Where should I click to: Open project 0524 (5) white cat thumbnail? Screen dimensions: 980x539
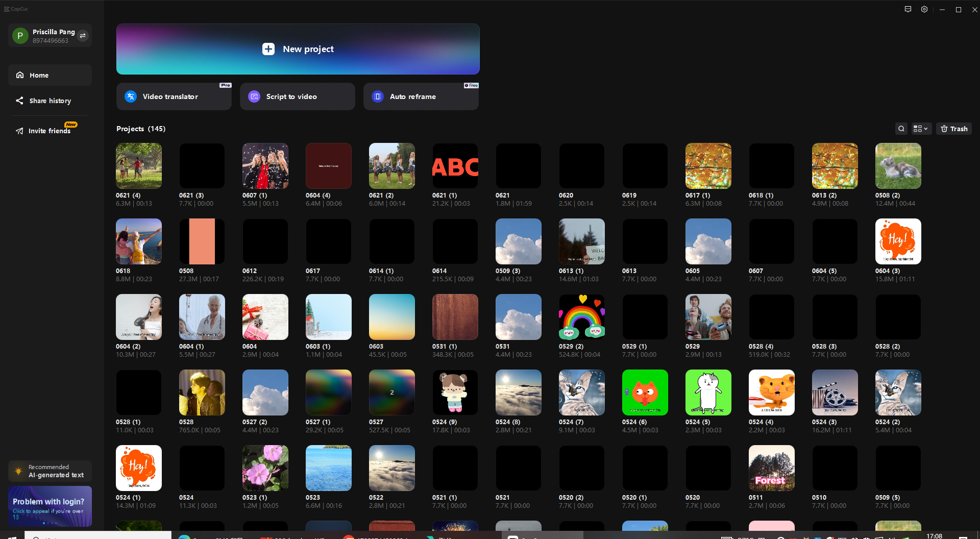point(708,393)
